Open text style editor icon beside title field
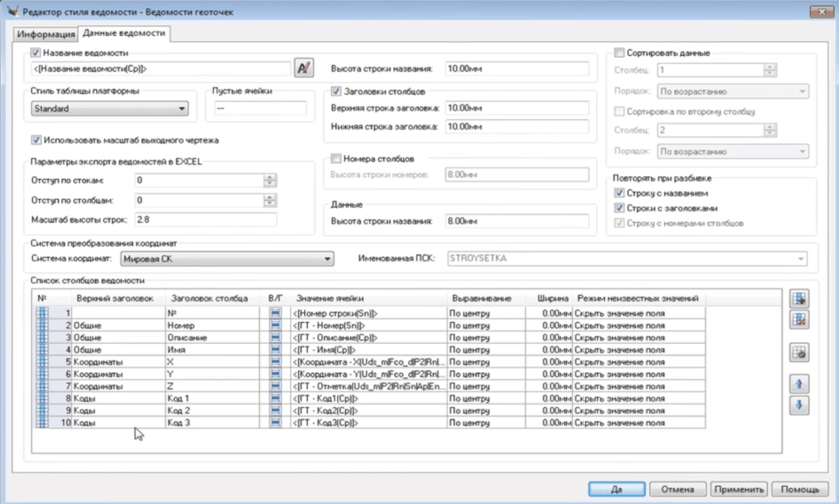This screenshot has height=504, width=839. (x=304, y=68)
